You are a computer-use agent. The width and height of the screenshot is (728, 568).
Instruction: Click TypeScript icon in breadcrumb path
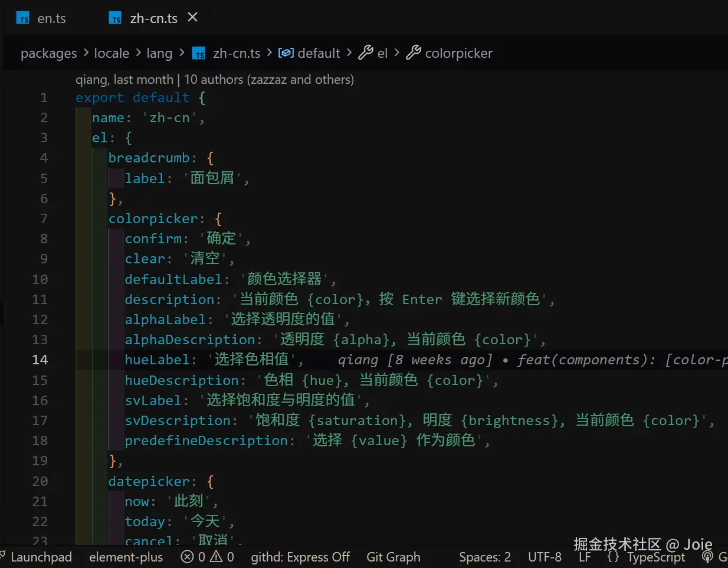coord(199,53)
